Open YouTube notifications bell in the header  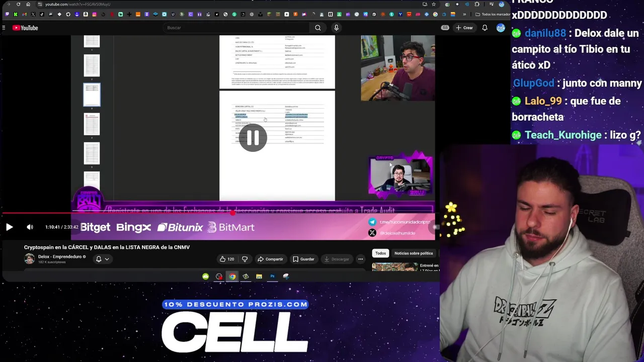coord(485,28)
